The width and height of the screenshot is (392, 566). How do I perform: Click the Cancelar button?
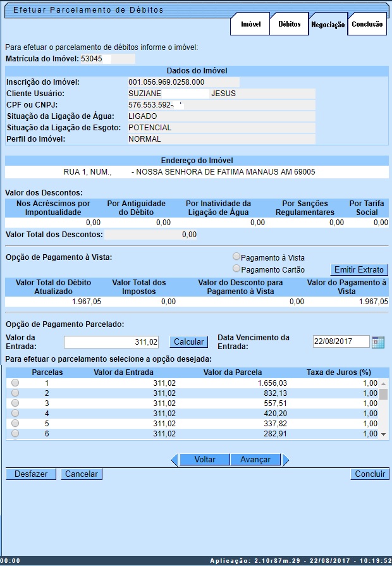coord(82,474)
